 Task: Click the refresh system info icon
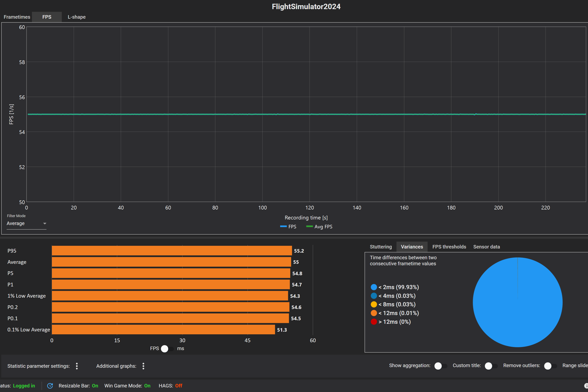click(x=50, y=386)
